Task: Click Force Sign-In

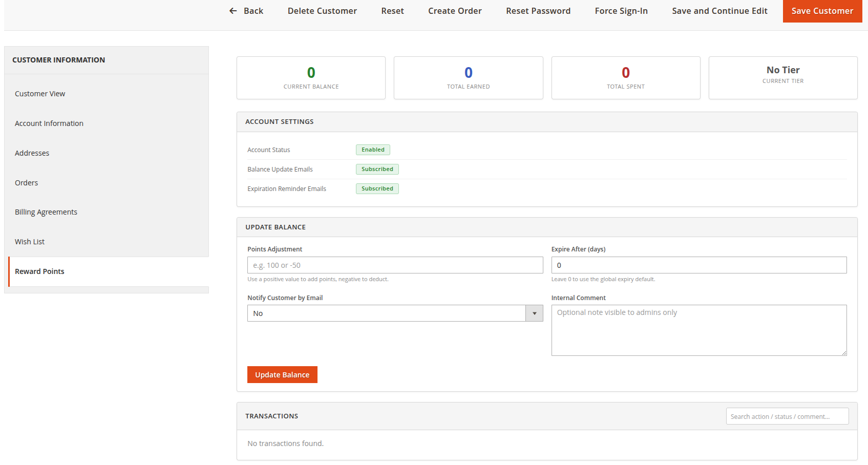Action: point(621,11)
